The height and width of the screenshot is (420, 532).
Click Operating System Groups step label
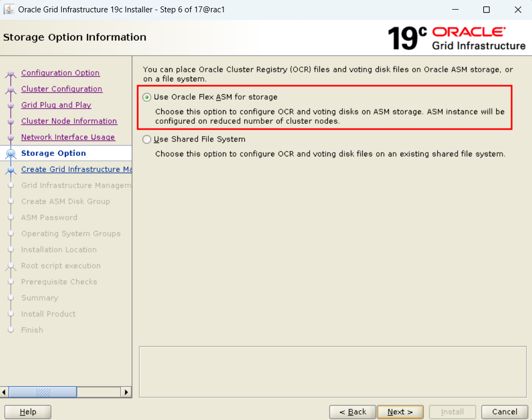[71, 234]
